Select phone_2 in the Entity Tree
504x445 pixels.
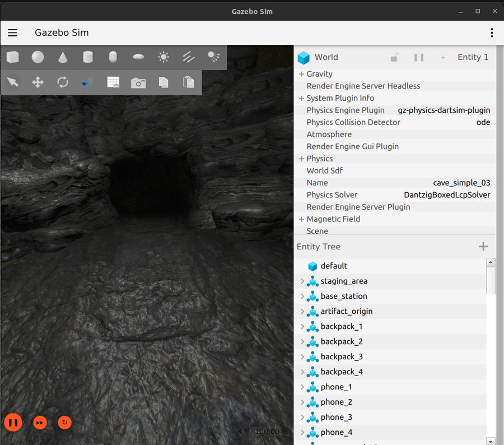coord(390,402)
